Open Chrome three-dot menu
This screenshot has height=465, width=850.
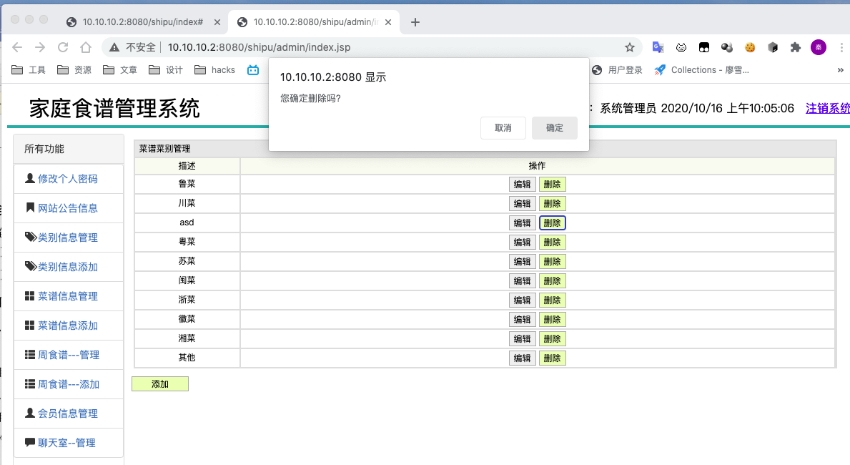[841, 47]
